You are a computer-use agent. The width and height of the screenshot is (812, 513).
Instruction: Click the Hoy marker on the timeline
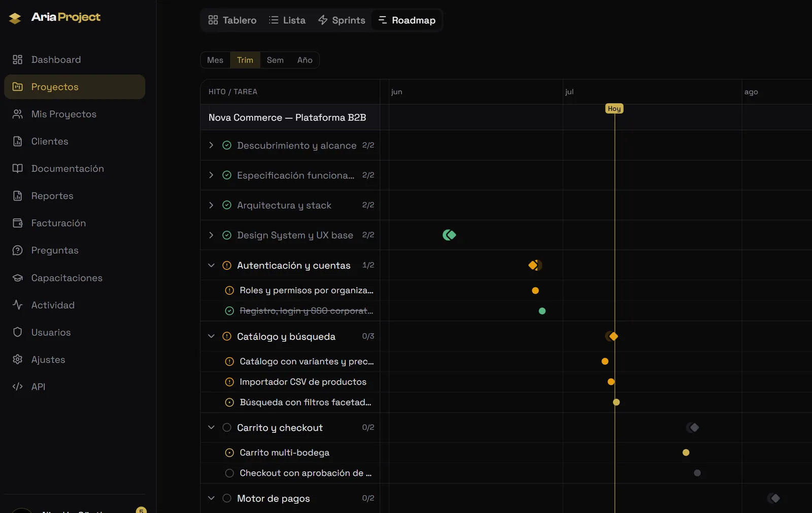(614, 109)
